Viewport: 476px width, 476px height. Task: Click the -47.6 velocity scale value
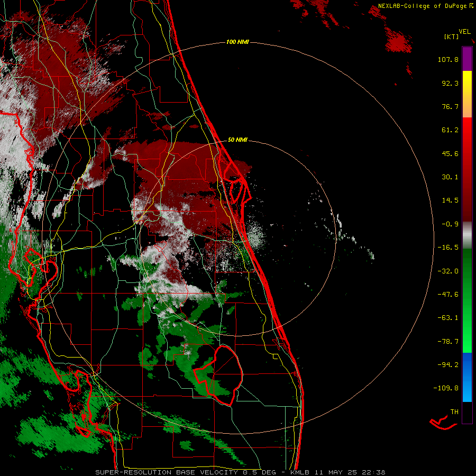pyautogui.click(x=448, y=295)
